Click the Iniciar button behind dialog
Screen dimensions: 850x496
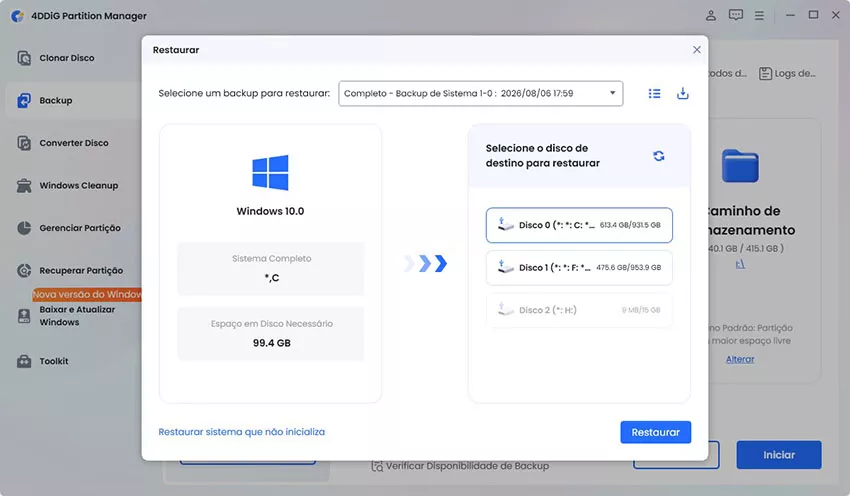778,455
